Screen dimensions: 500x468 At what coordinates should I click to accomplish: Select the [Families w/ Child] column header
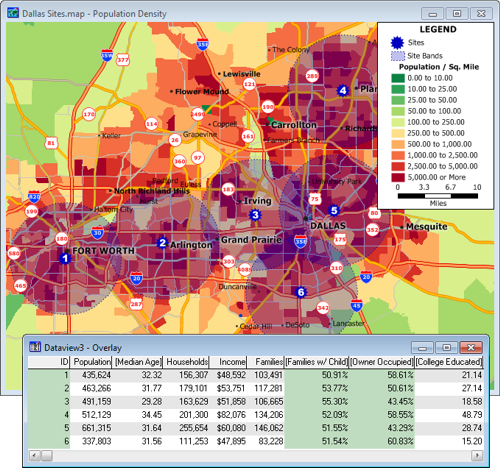click(316, 362)
